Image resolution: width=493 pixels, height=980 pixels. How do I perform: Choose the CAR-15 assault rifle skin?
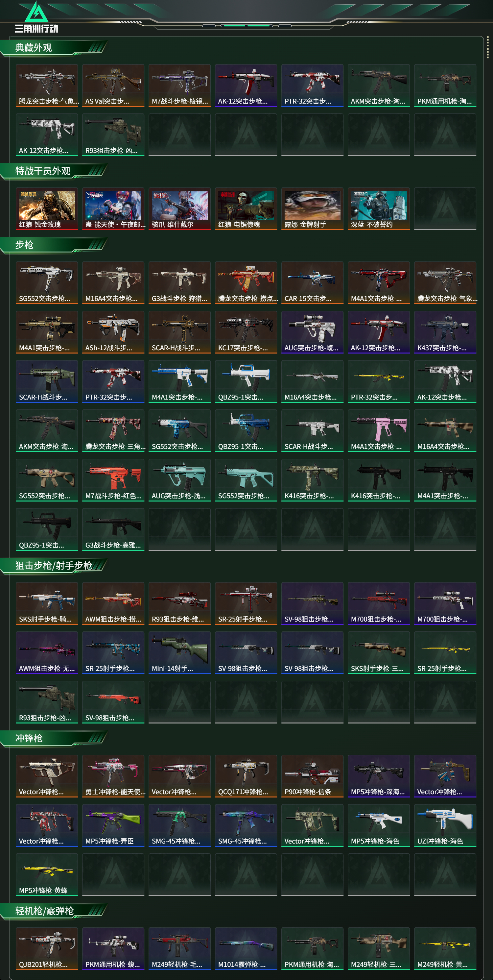point(313,282)
